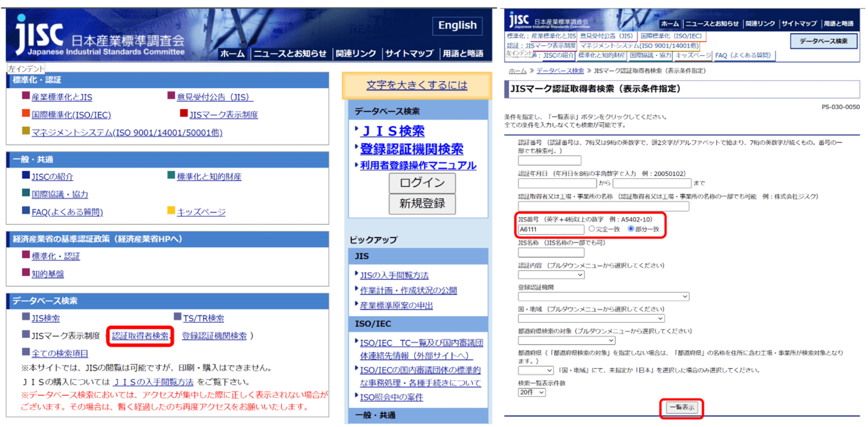Viewport: 868px width, 427px height.
Task: Open the 都道府県 dropdown
Action: pyautogui.click(x=536, y=370)
